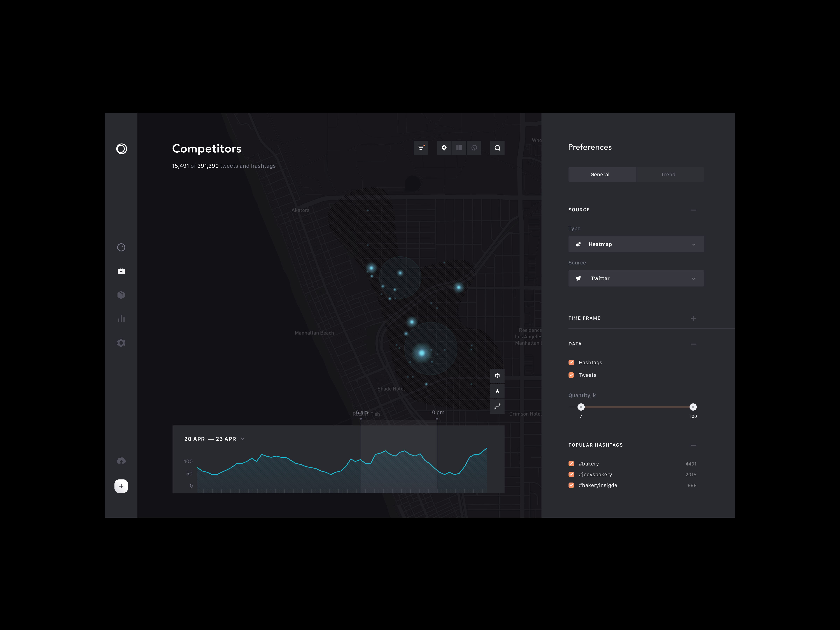The height and width of the screenshot is (630, 840).
Task: Uncheck the #bakeryinsigde hashtag checkbox
Action: point(571,485)
